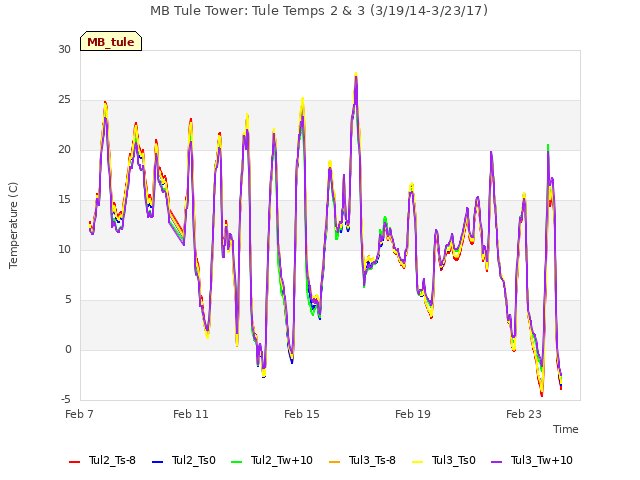Click the yellow Tul3_Ts0 legend swatch
The width and height of the screenshot is (640, 480).
pyautogui.click(x=417, y=462)
